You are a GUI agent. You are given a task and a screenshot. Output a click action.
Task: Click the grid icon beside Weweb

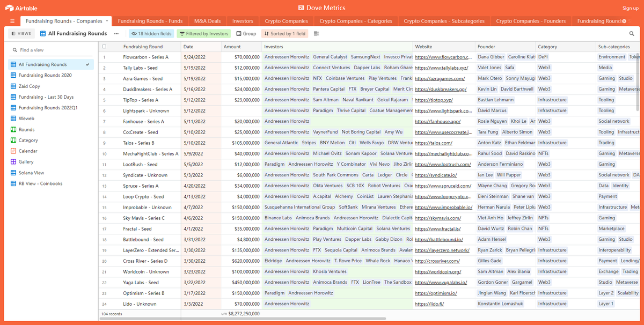[13, 119]
